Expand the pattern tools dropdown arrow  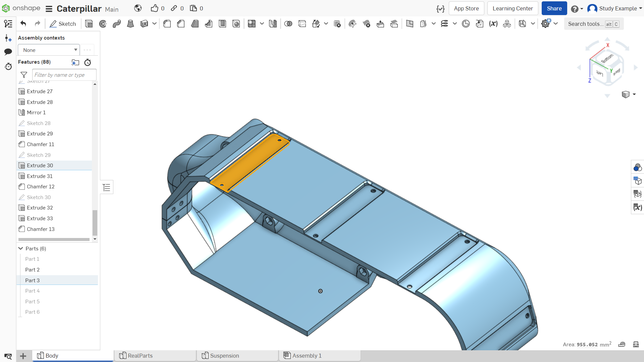pos(262,24)
